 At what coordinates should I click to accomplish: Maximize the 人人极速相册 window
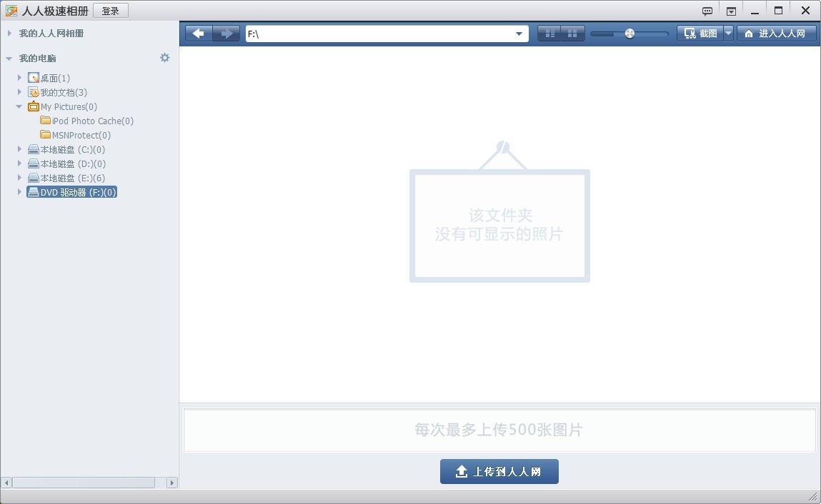pyautogui.click(x=779, y=11)
